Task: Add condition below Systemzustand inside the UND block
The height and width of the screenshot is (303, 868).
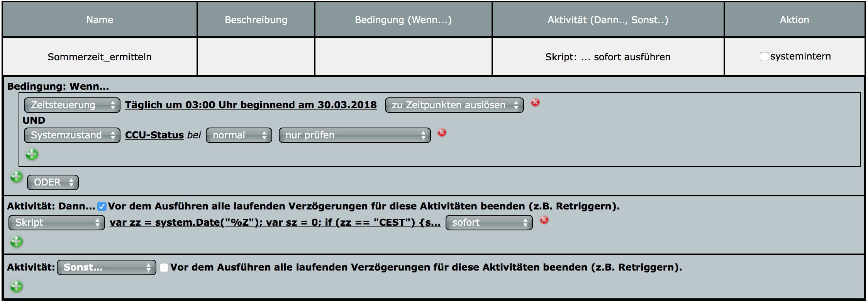Action: [x=32, y=155]
